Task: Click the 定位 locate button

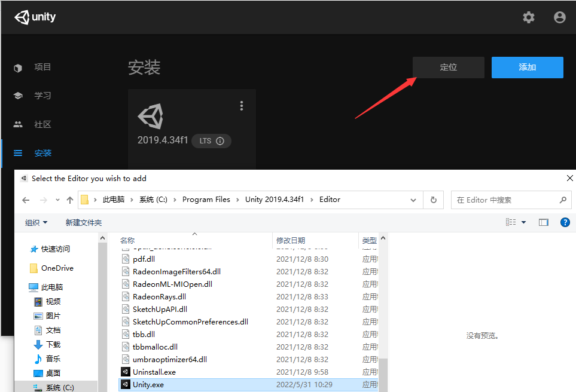Action: (x=448, y=67)
